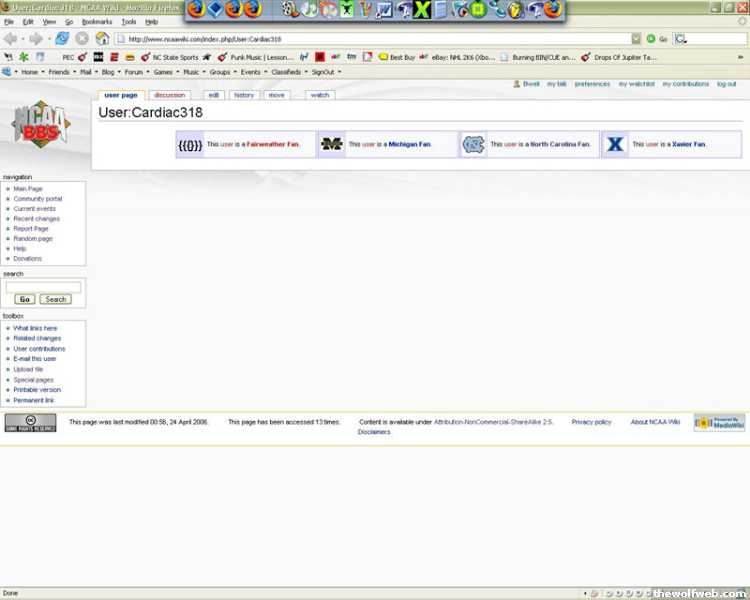The height and width of the screenshot is (600, 750).
Task: Click the North Carolina logo userbox icon
Action: point(473,144)
